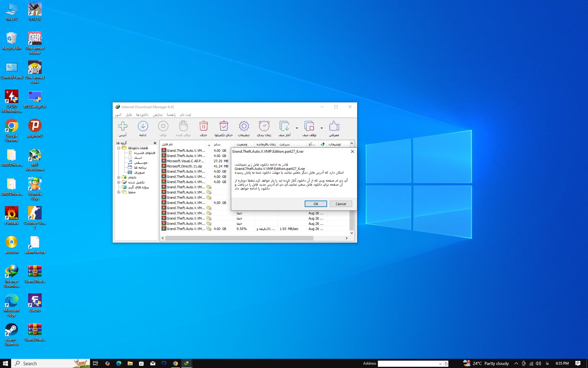Screen dimensions: 588x368
Task: Click the horizontal scrollbar of download list
Action: 239,238
